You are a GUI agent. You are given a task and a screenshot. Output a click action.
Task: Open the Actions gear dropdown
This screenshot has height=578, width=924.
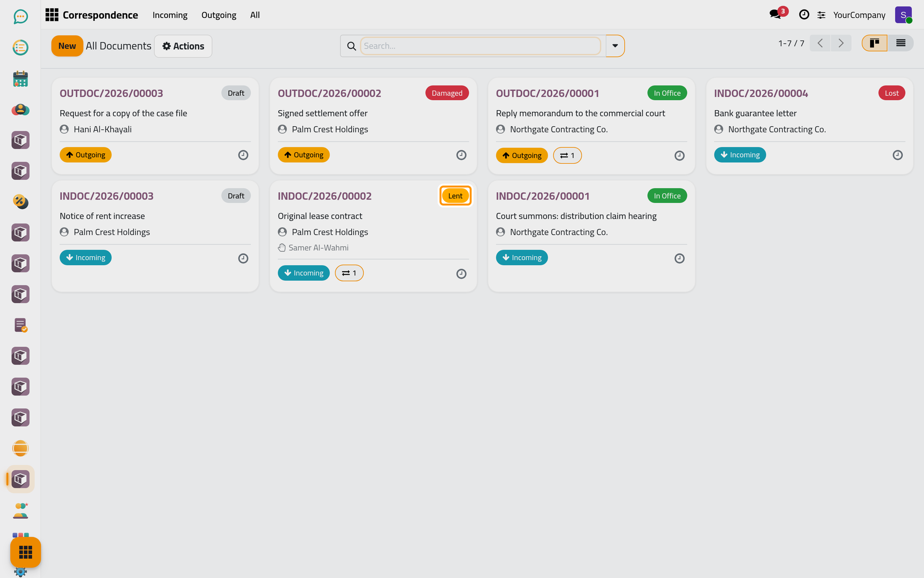coord(183,46)
